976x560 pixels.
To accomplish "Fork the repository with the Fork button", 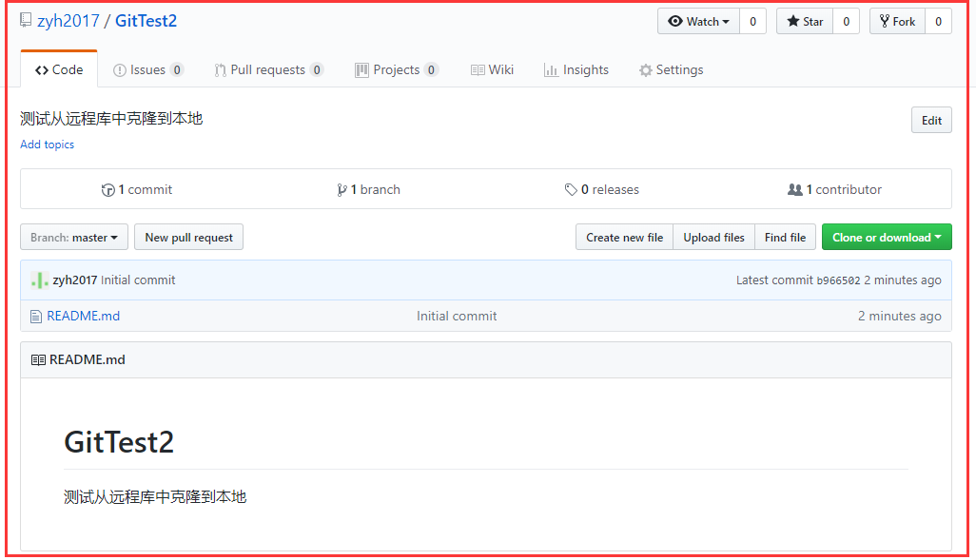I will tap(898, 21).
